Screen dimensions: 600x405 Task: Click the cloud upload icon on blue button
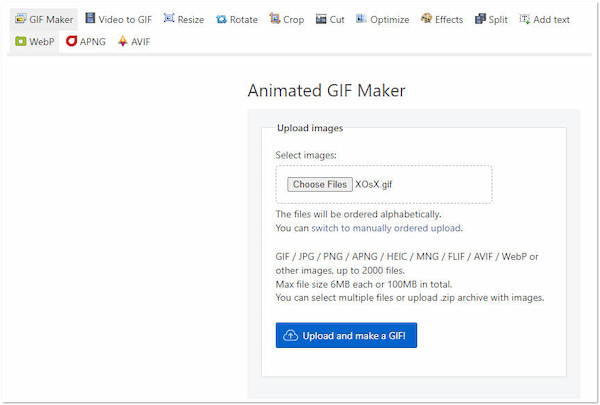290,336
